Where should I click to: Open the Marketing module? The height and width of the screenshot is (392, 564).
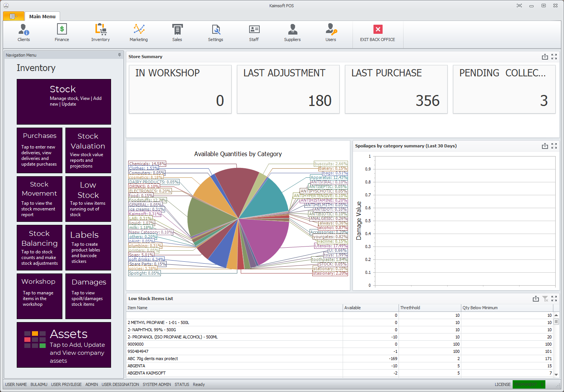coord(139,33)
